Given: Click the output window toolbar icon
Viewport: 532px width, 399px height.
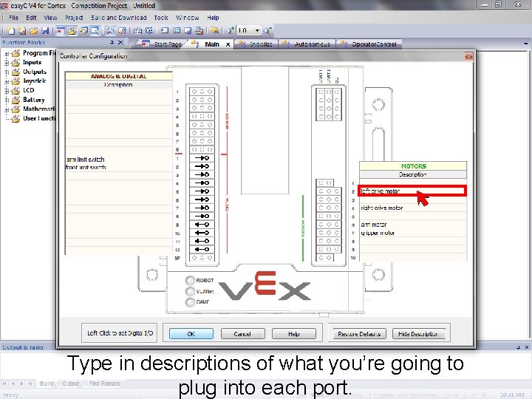Looking at the screenshot, I should pyautogui.click(x=95, y=31).
